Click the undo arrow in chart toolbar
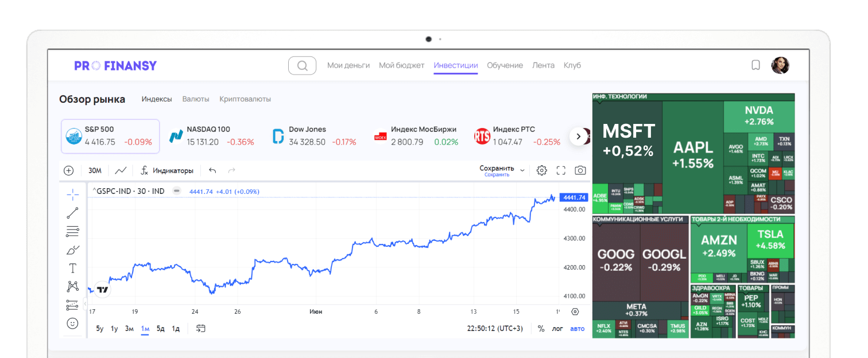Viewport: 868px width, 358px height. pos(212,170)
